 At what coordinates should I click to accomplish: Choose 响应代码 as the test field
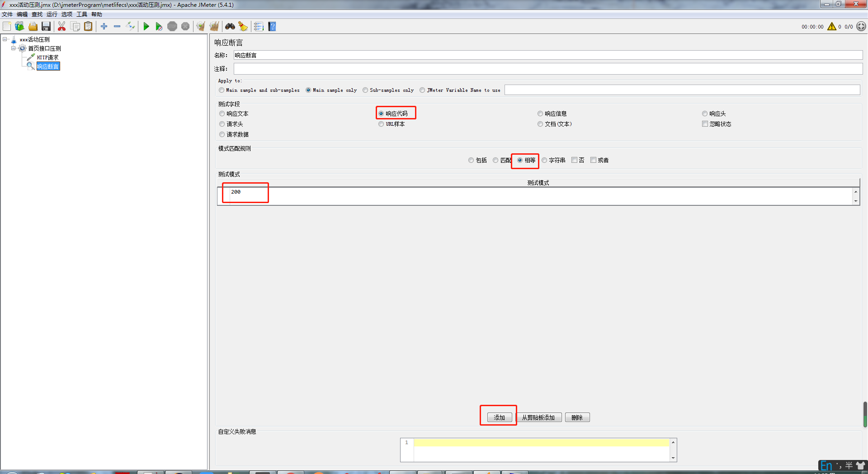(393, 114)
